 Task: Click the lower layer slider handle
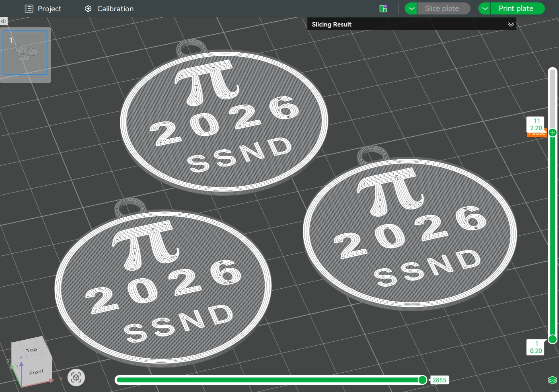(x=553, y=339)
